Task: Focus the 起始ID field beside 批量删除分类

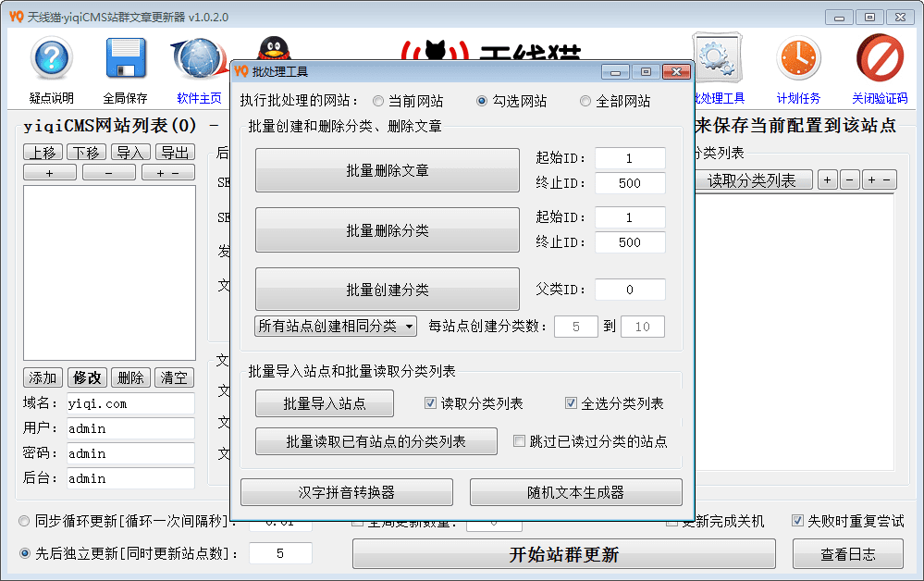Action: 630,217
